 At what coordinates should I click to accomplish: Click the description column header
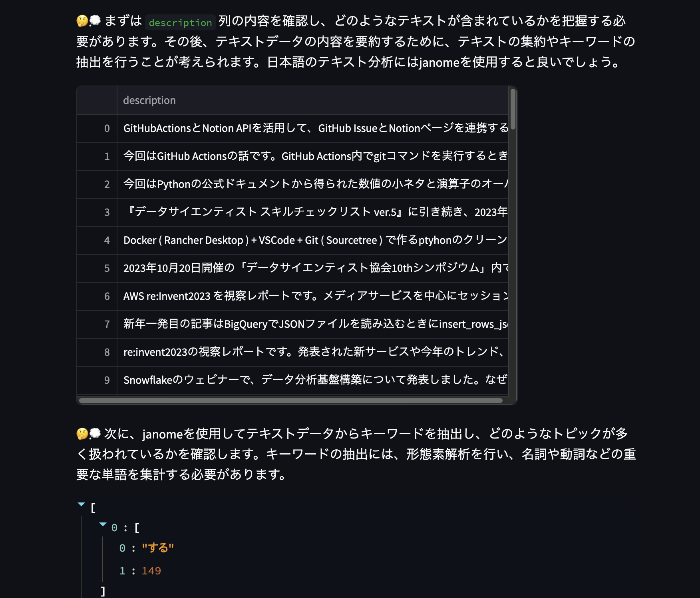click(x=149, y=100)
